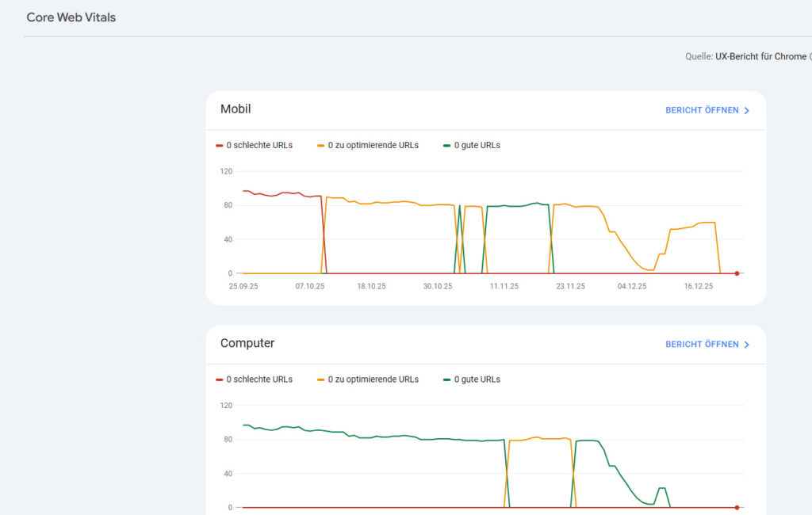Click the red endpoint marker on the Computer chart
812x515 pixels.
tap(737, 506)
